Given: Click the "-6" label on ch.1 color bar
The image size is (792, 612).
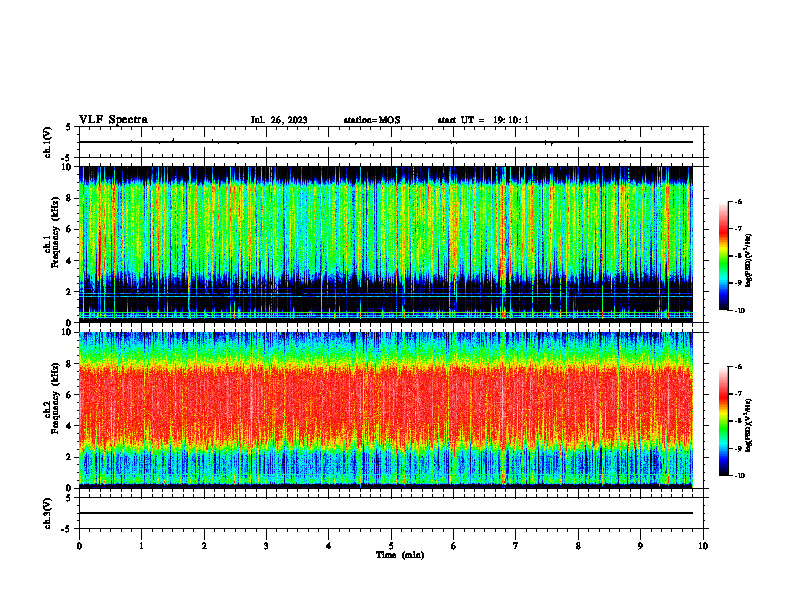Looking at the screenshot, I should (x=738, y=202).
